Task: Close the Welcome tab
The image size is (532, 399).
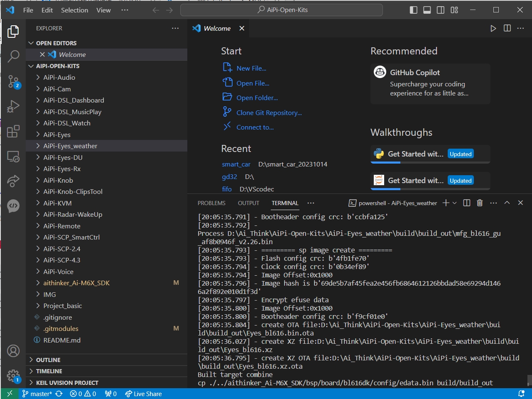Action: click(x=242, y=28)
